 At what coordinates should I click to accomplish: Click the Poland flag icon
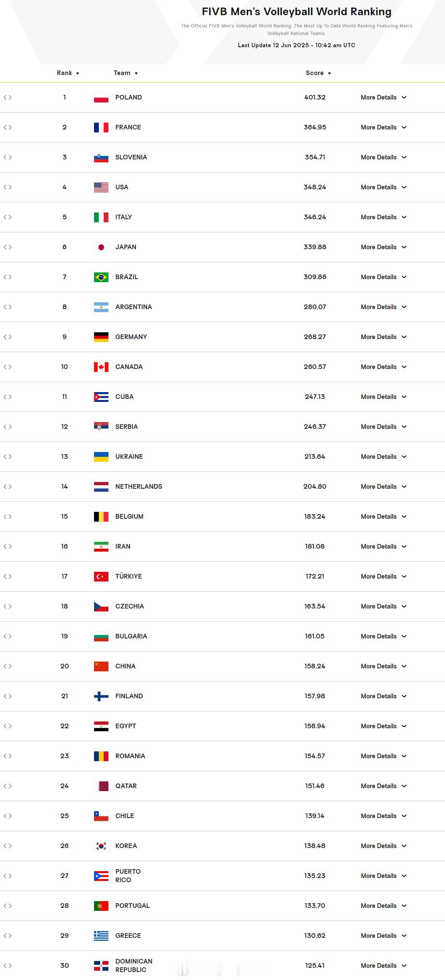tap(101, 97)
